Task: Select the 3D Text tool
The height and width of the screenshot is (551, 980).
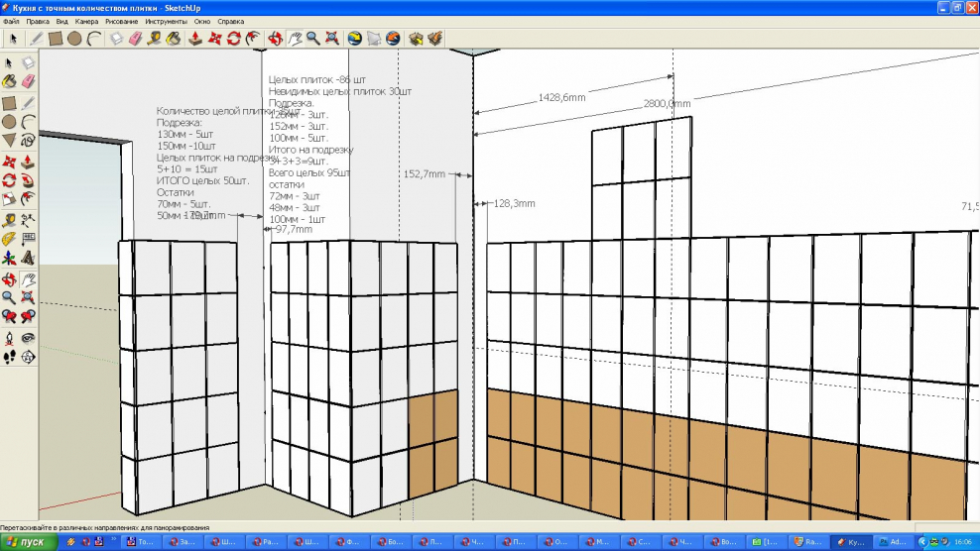Action: (28, 260)
